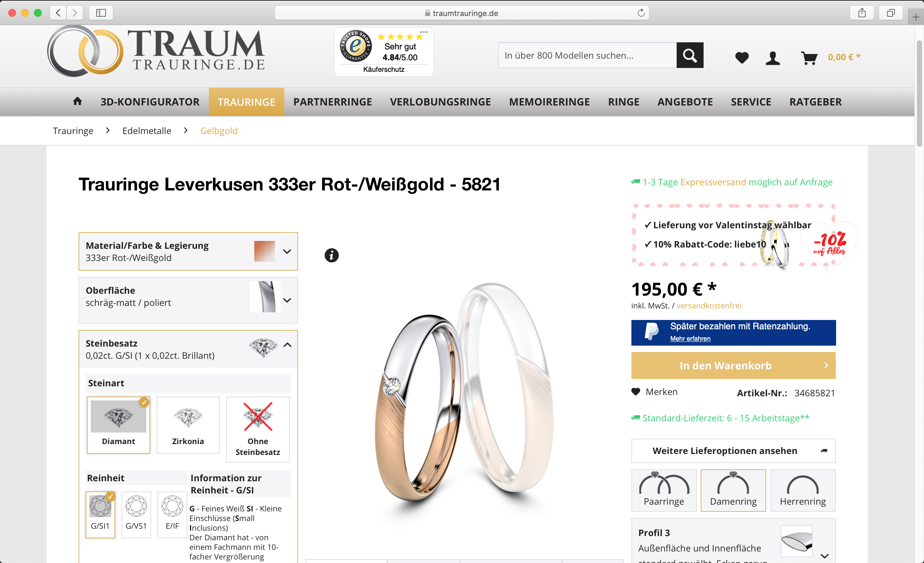The height and width of the screenshot is (563, 924).
Task: Click the Safari share icon
Action: click(862, 13)
